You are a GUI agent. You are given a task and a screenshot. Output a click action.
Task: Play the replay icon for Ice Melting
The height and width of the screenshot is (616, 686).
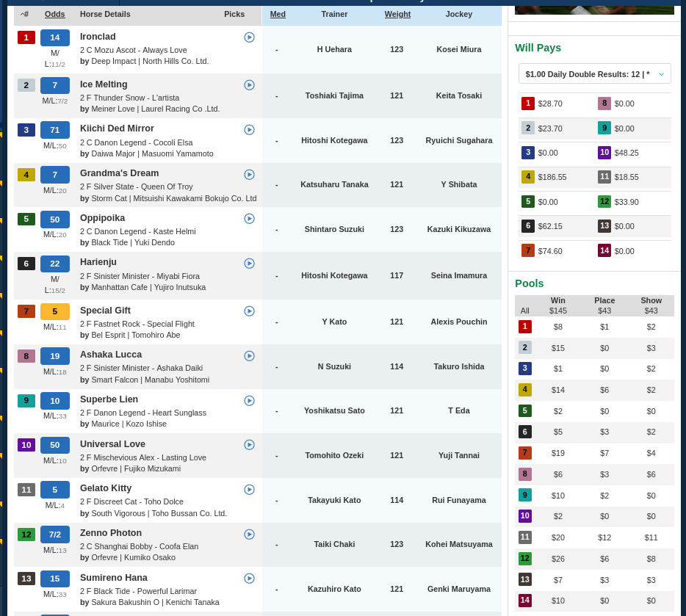click(249, 85)
